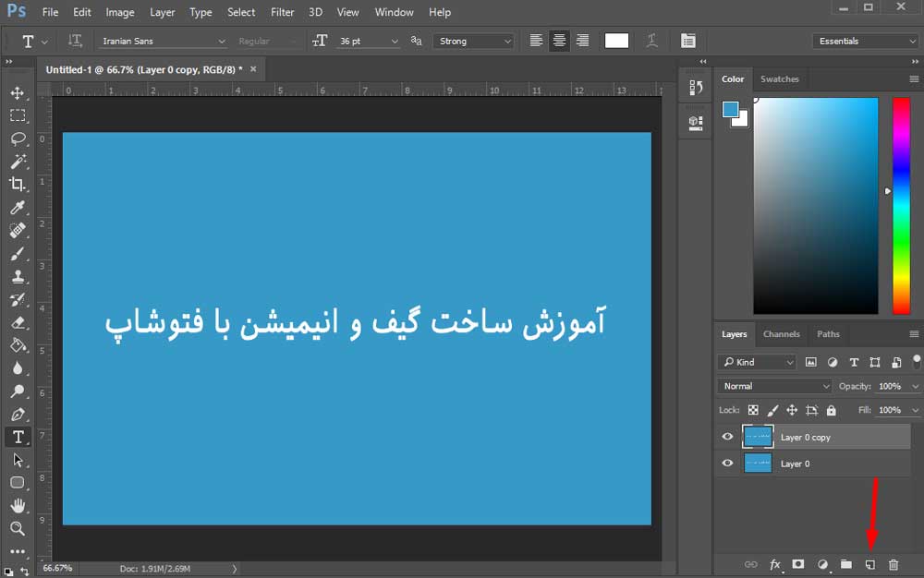Toggle Lock all padlock icon
924x578 pixels.
click(x=831, y=410)
